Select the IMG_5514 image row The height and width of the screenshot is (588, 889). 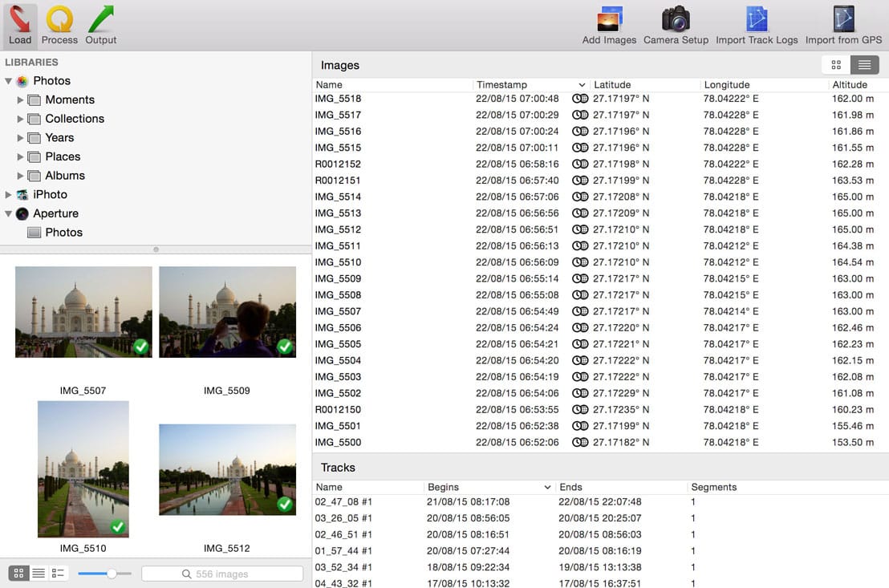(338, 197)
